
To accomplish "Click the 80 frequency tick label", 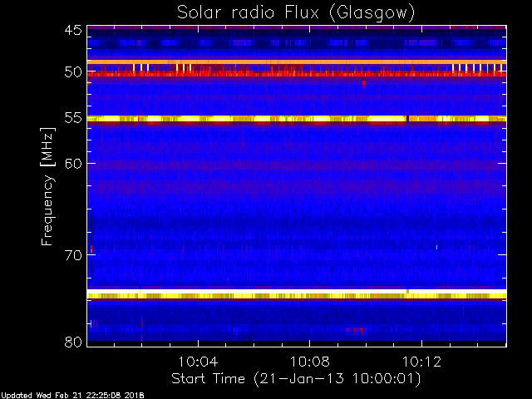I will click(x=73, y=342).
